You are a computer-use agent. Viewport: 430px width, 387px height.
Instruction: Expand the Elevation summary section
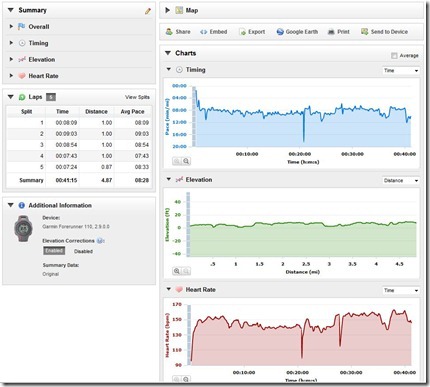[11, 59]
